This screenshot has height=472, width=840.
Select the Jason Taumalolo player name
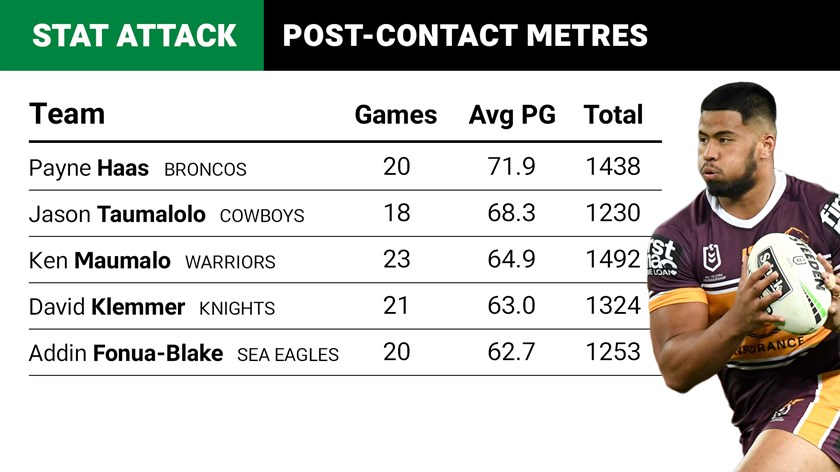point(117,214)
